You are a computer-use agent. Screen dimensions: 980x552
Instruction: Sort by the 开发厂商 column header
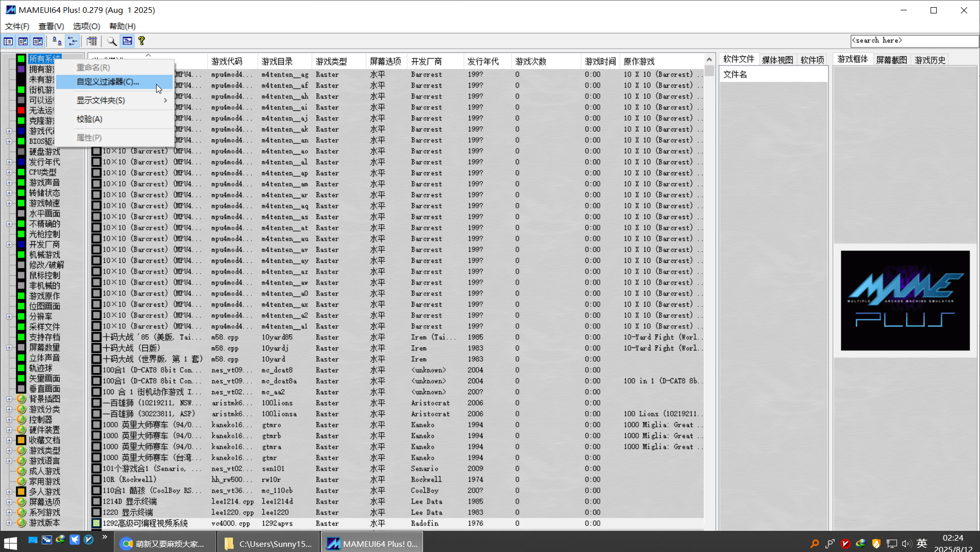click(435, 61)
